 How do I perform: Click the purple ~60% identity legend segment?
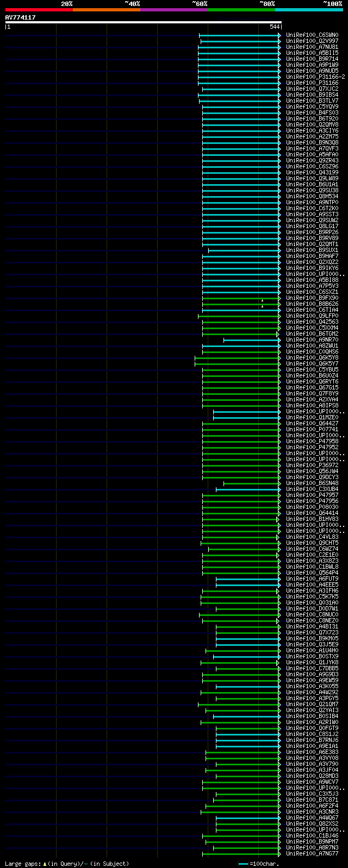[x=173, y=10]
